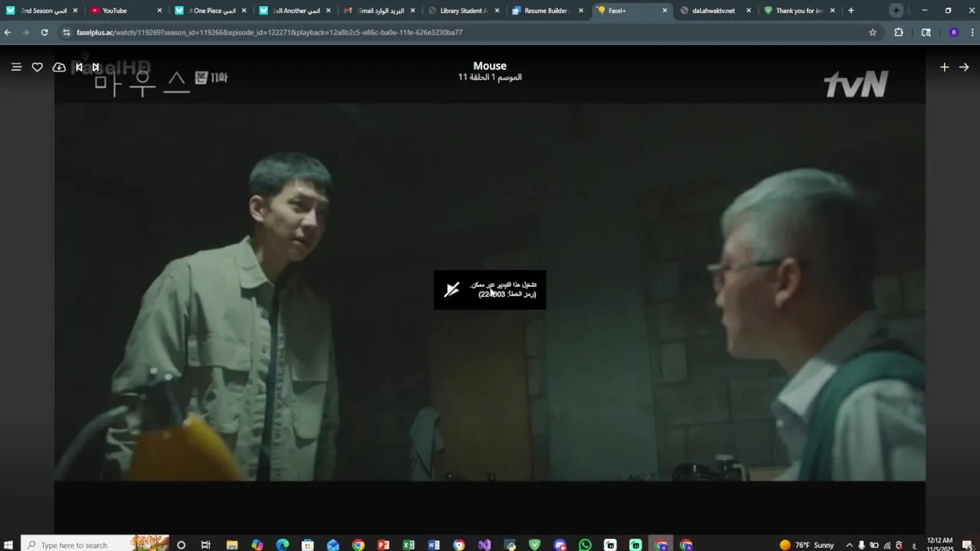
Task: Close the Resume Builder tab
Action: click(580, 11)
